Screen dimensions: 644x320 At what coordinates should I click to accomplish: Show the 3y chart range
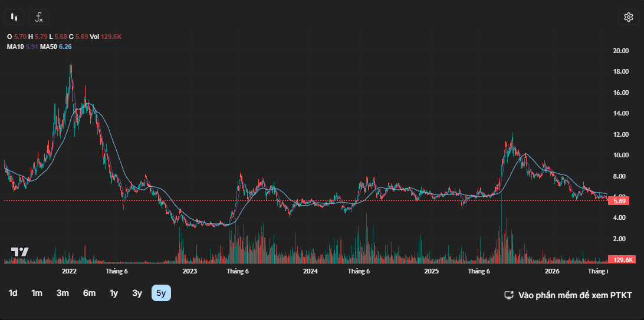(137, 293)
